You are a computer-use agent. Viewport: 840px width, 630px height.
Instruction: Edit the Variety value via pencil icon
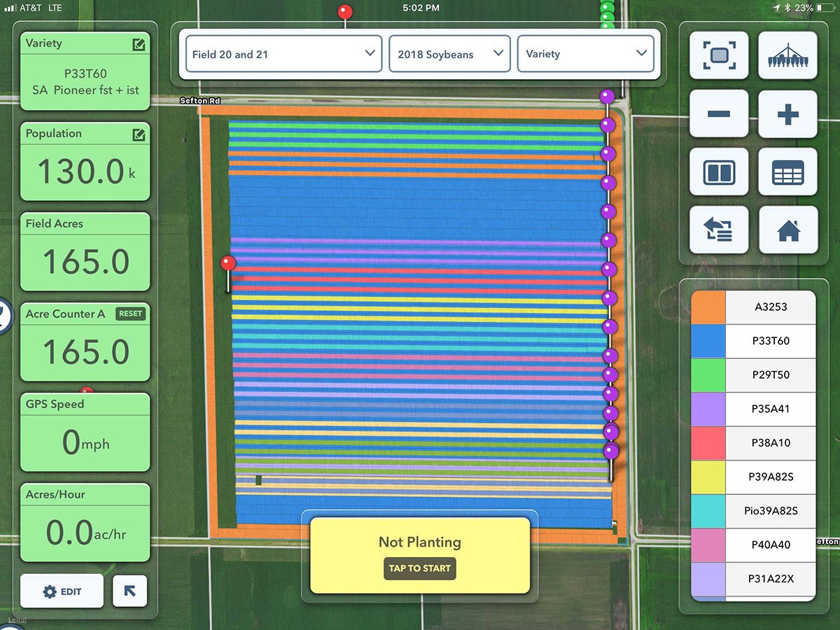(140, 43)
